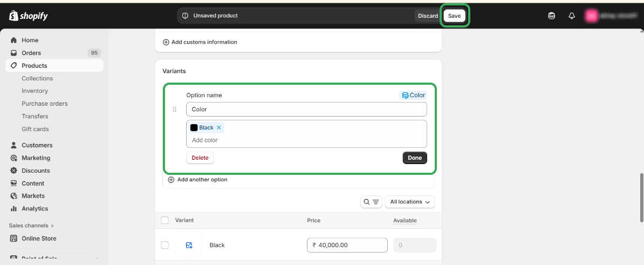This screenshot has width=644, height=265.
Task: Click the black color swatch
Action: click(x=194, y=128)
